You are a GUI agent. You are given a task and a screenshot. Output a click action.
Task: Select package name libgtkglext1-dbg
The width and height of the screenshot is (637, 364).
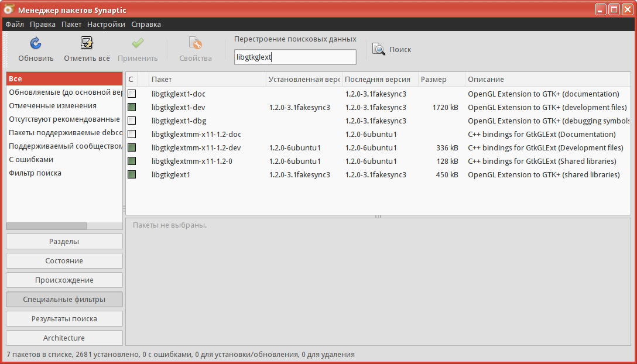click(179, 121)
